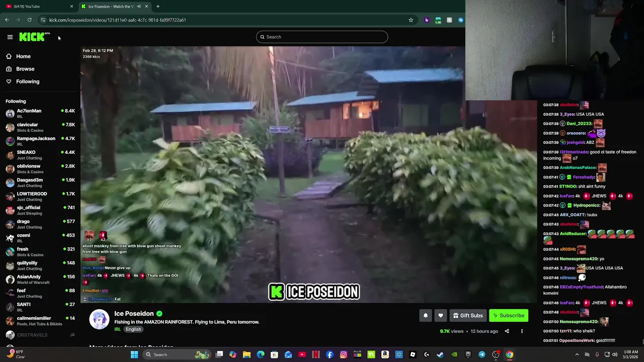The width and height of the screenshot is (644, 362).
Task: Open YouTube app from the taskbar
Action: tap(302, 354)
